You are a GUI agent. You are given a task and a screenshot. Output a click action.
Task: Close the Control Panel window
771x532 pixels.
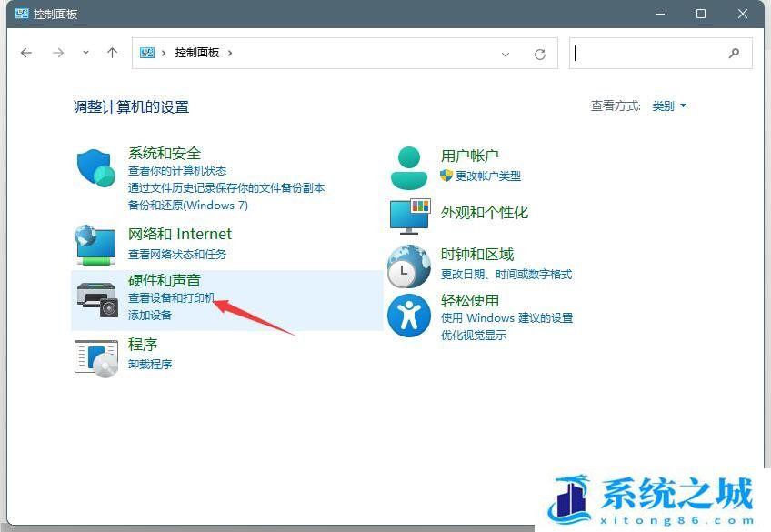click(x=743, y=14)
